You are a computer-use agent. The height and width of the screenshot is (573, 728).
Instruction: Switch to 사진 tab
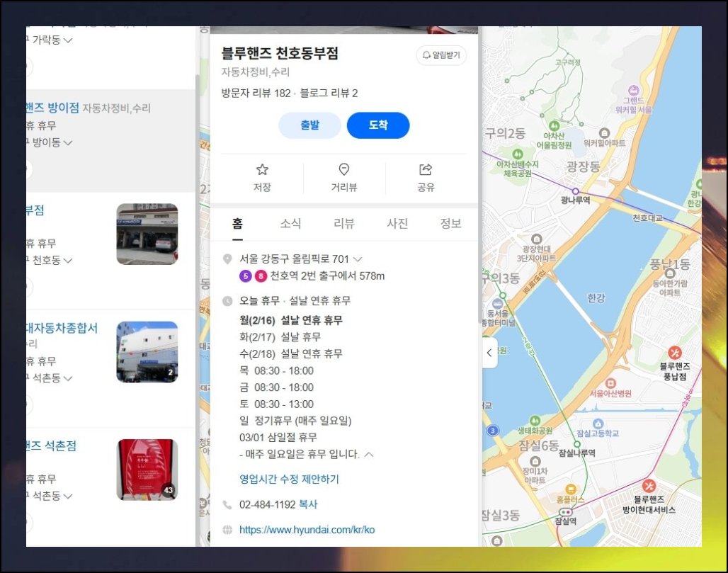397,224
